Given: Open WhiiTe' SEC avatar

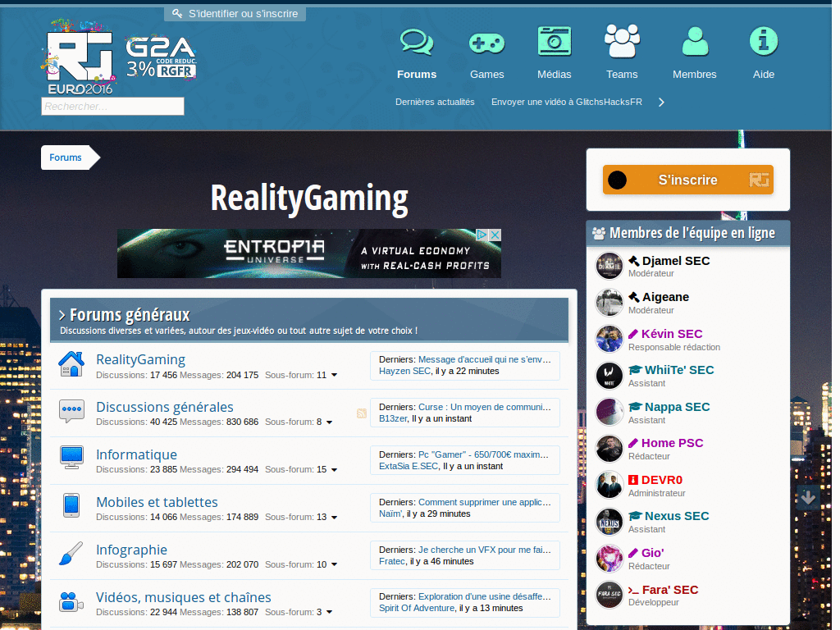Looking at the screenshot, I should click(x=609, y=375).
